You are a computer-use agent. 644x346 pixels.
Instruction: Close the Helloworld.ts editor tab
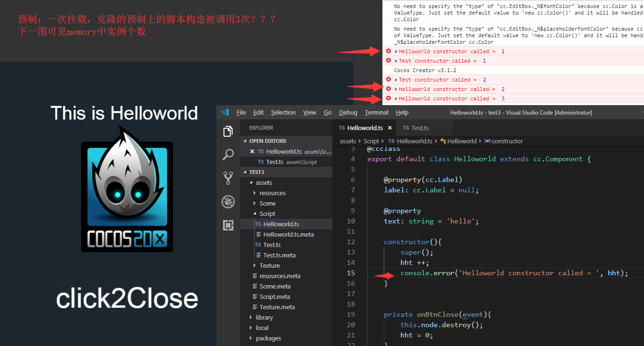click(390, 128)
